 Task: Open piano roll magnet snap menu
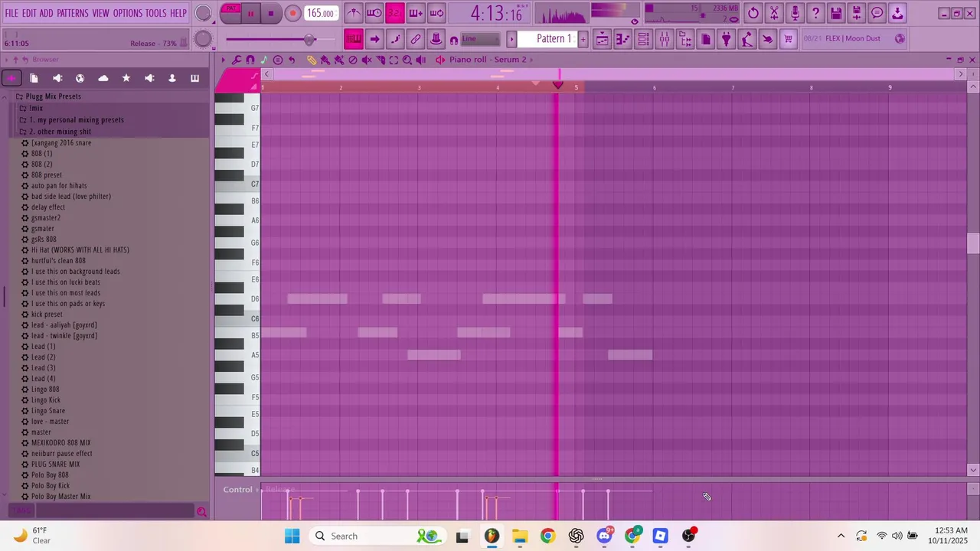pyautogui.click(x=250, y=60)
